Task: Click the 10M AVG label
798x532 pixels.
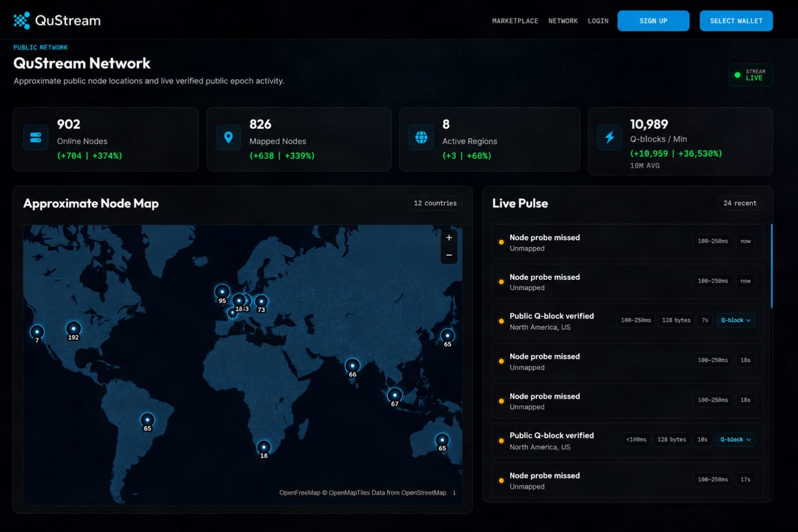Action: point(645,166)
